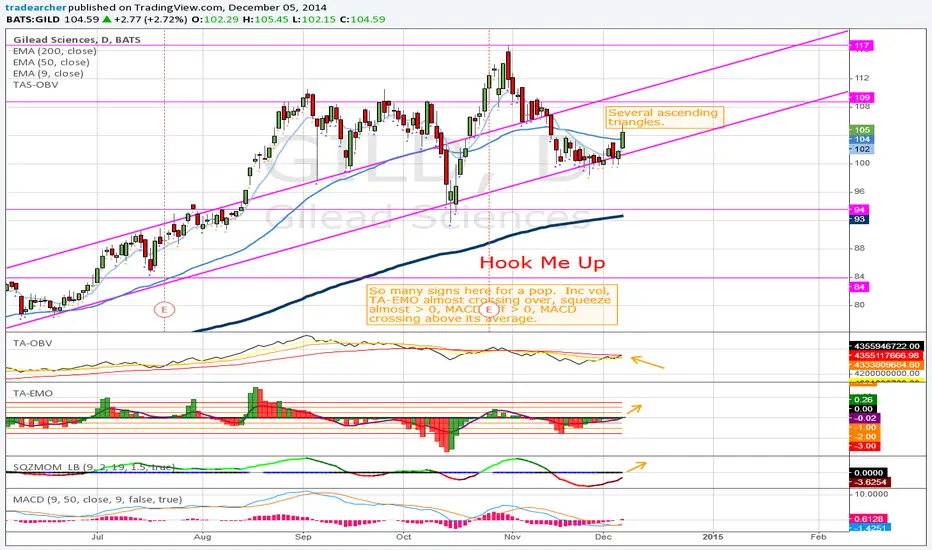Click the magenta 109 price label
The image size is (932, 550).
coord(862,98)
